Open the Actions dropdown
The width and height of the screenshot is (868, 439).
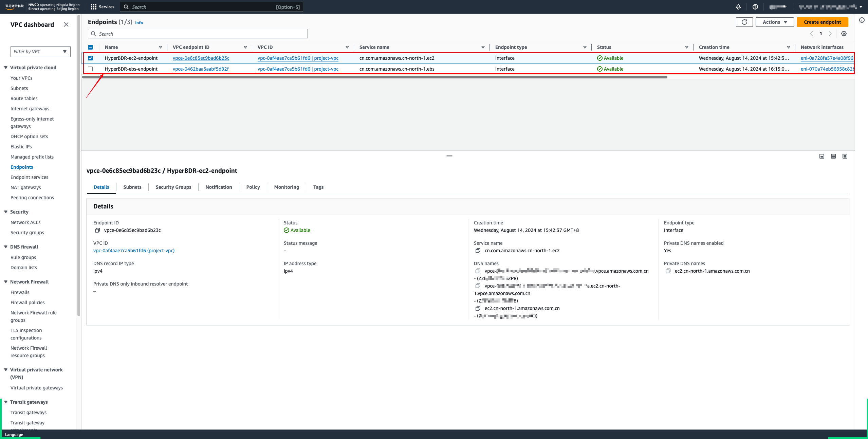tap(774, 22)
